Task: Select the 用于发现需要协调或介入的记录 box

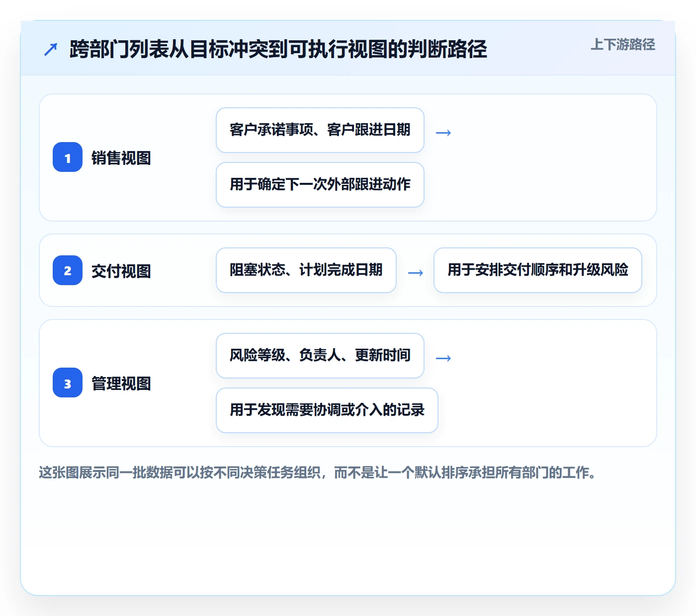Action: 327,410
